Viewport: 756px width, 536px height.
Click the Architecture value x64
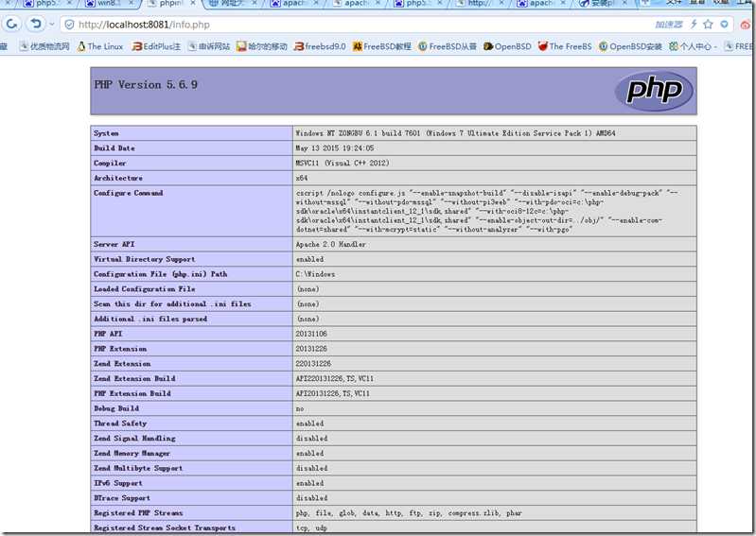(x=302, y=178)
